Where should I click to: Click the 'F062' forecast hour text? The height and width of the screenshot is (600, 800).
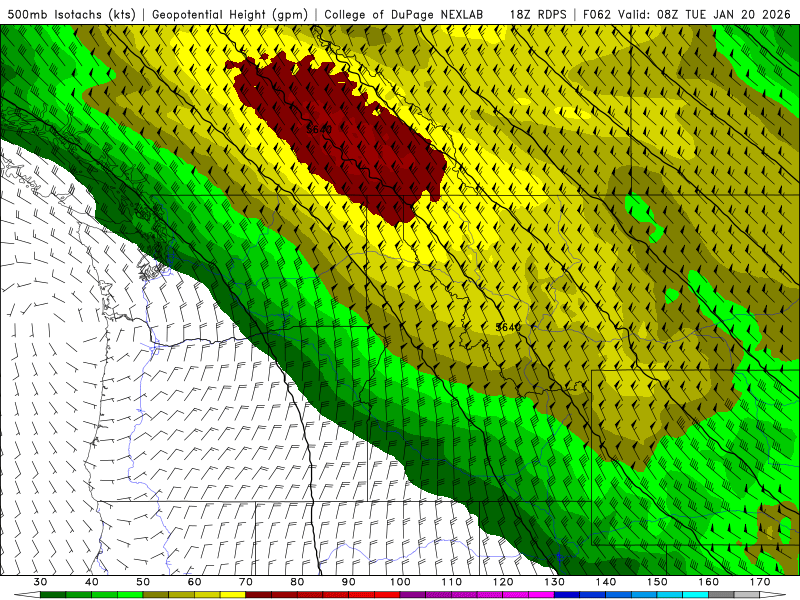(596, 14)
